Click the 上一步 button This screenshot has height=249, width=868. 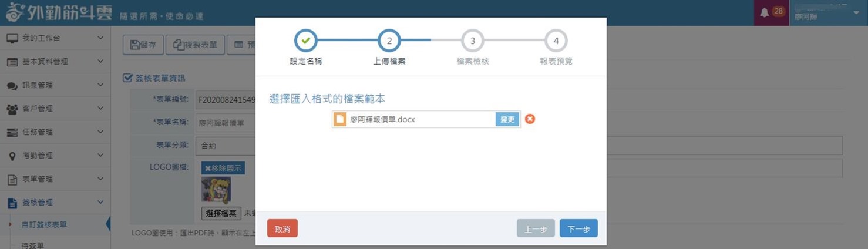[535, 228]
